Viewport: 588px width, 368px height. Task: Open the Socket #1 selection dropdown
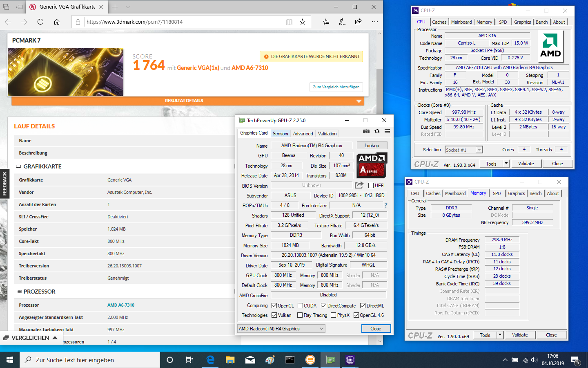pyautogui.click(x=463, y=150)
